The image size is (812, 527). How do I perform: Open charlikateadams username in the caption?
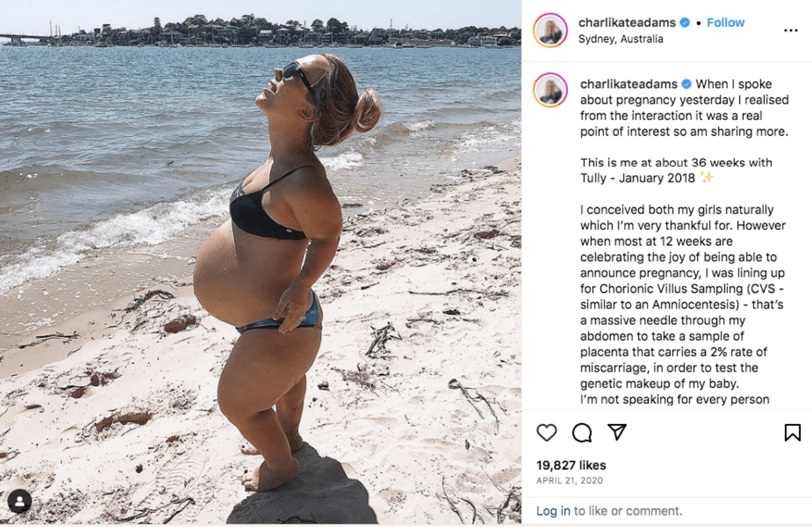[x=629, y=84]
